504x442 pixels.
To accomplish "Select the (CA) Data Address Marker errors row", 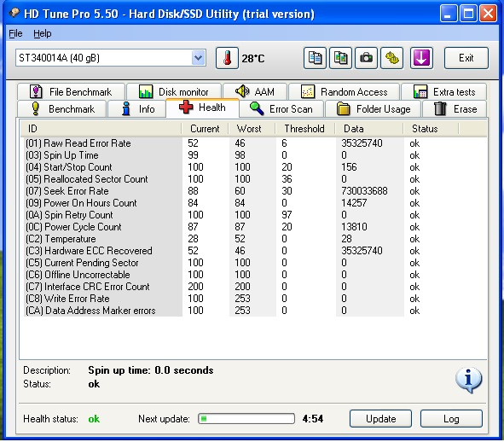I will pos(255,311).
